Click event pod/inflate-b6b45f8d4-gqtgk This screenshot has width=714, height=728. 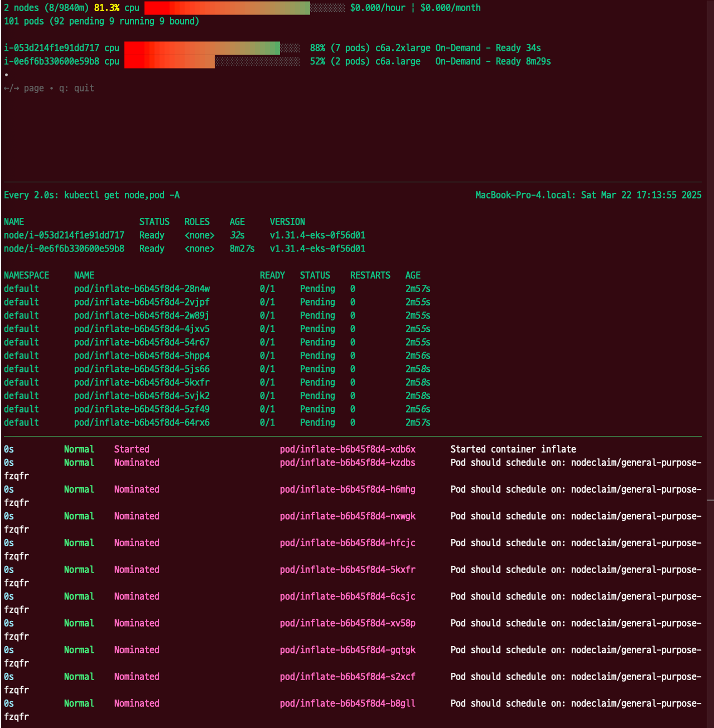click(x=348, y=650)
